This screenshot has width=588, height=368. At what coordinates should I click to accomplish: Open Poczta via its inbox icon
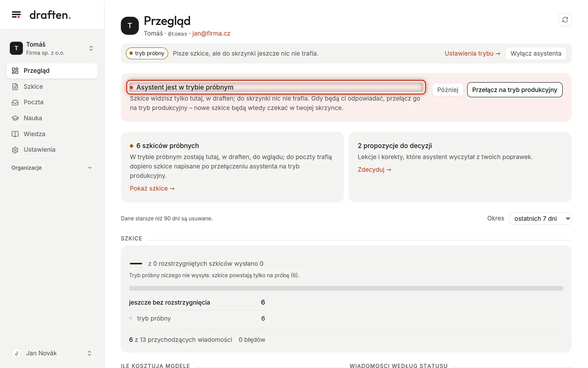click(15, 102)
